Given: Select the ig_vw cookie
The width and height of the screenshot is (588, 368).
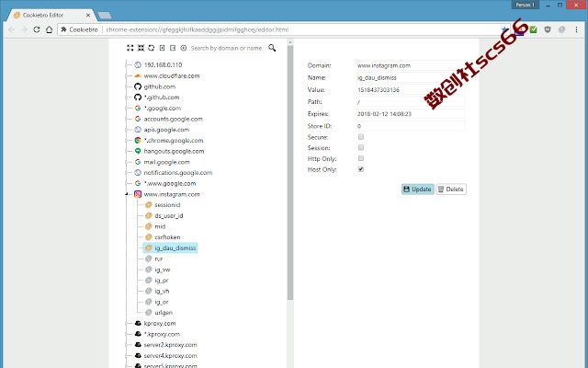Looking at the screenshot, I should pyautogui.click(x=163, y=270).
